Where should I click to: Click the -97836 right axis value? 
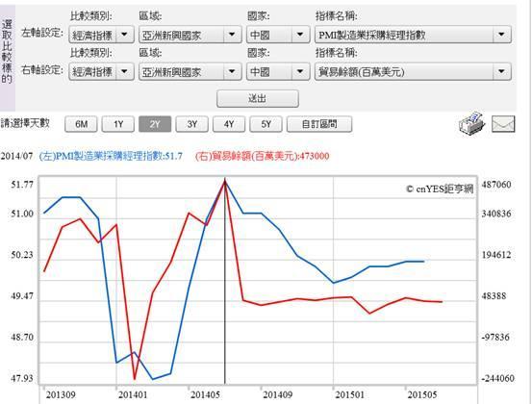click(495, 338)
